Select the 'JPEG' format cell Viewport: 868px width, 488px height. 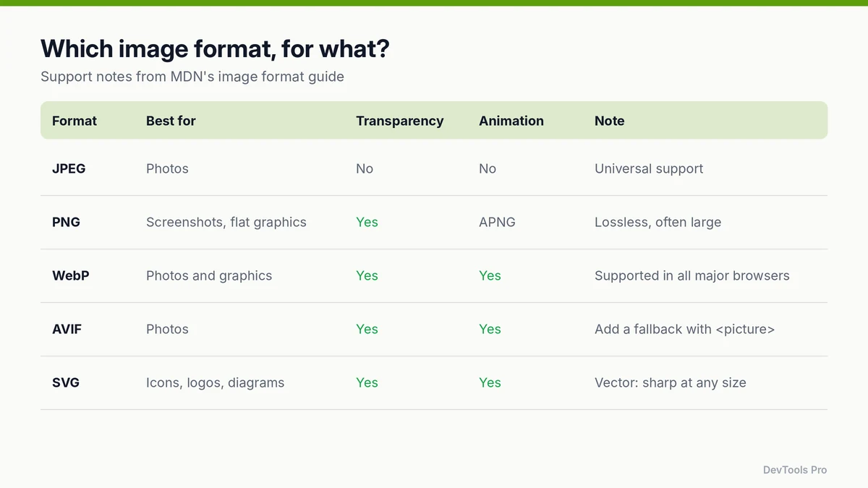tap(69, 168)
